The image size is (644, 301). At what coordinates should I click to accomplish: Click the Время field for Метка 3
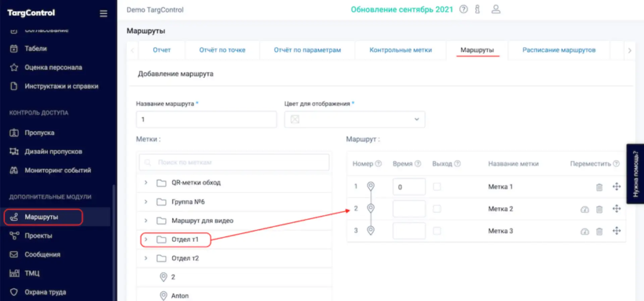click(x=409, y=231)
